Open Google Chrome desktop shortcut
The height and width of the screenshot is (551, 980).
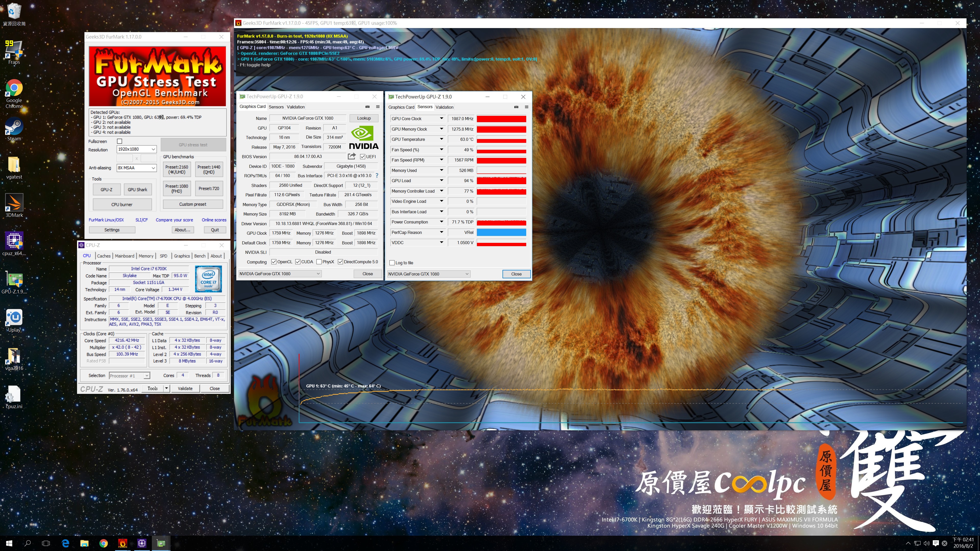pos(14,94)
